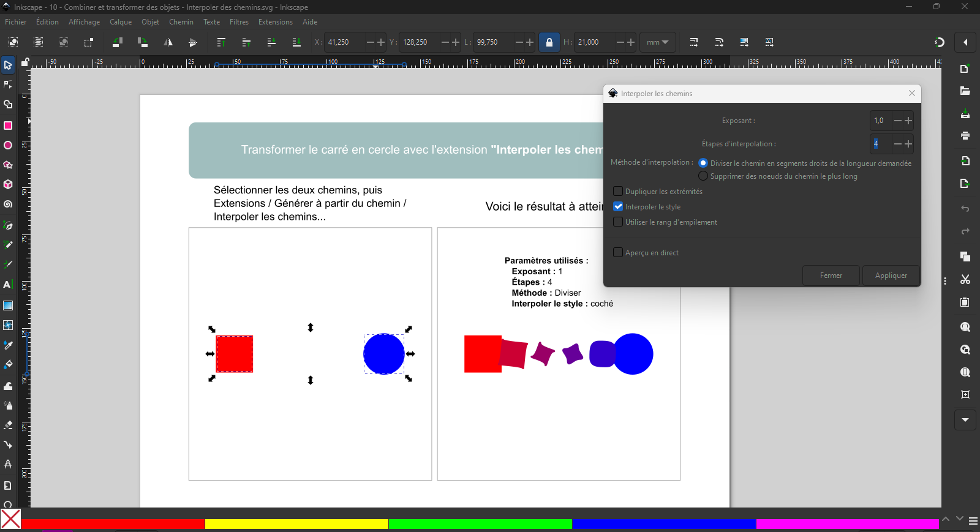Collapse the side panel arrow at top right
Screen dimensions: 980x532
pos(965,42)
